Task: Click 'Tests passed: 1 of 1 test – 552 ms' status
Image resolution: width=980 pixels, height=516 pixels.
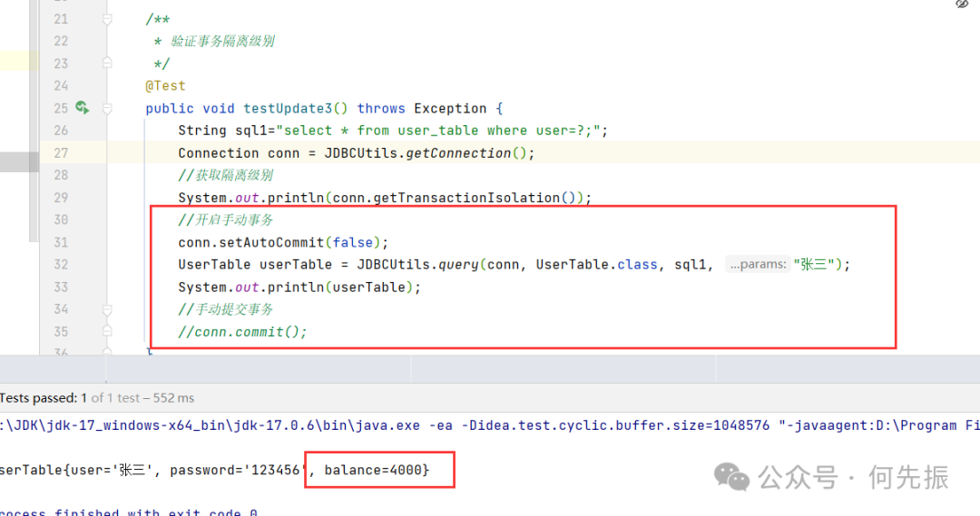Action: (x=97, y=398)
